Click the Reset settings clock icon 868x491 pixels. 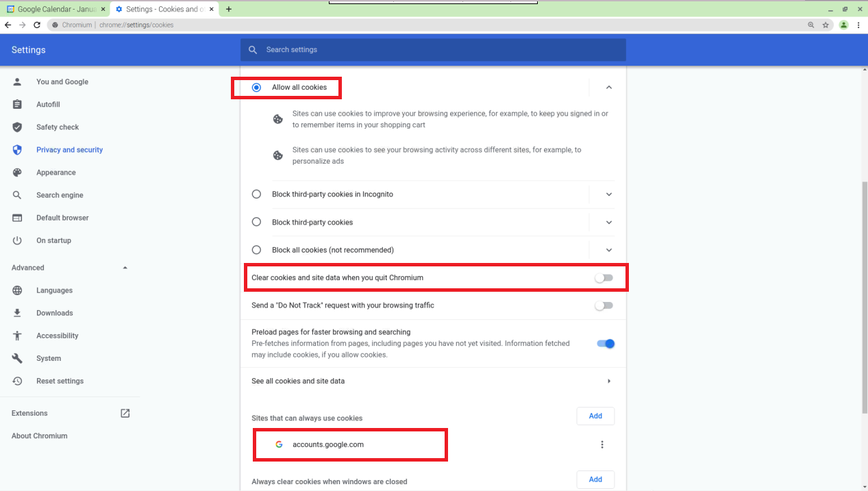(18, 381)
